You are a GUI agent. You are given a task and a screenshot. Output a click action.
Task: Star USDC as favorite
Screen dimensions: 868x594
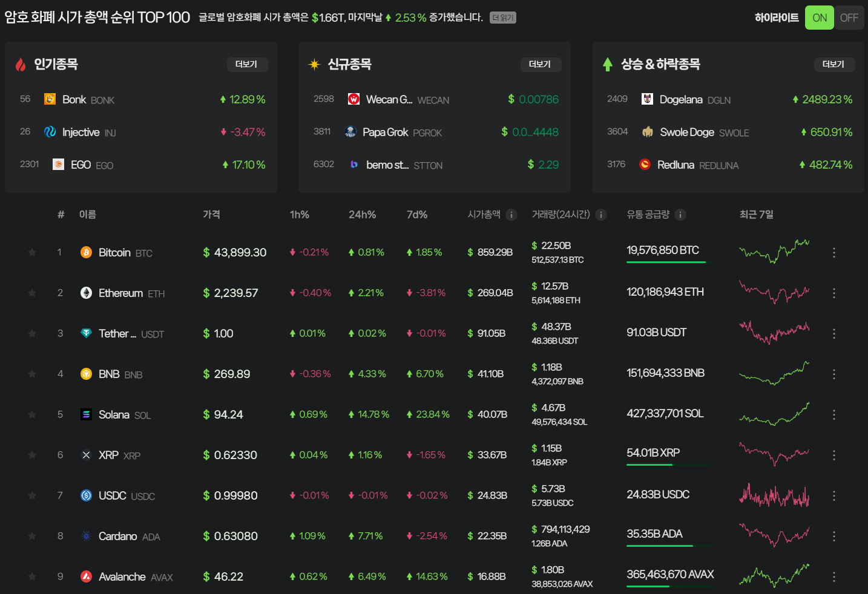pos(32,495)
